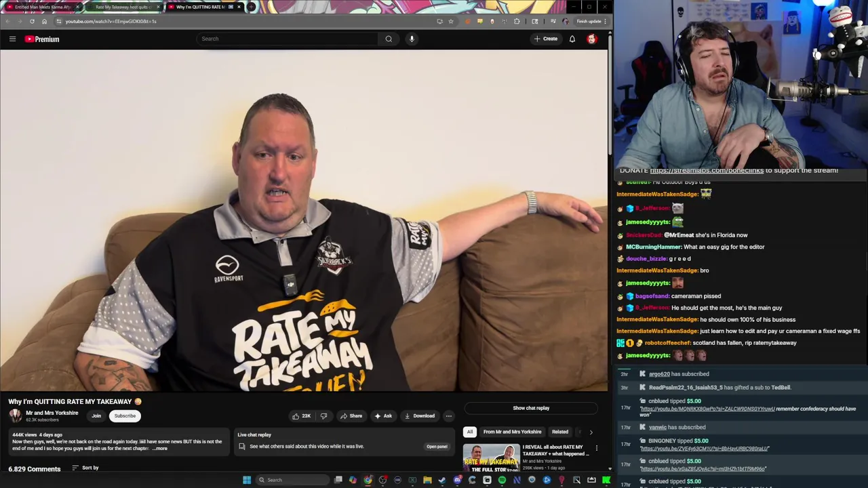The height and width of the screenshot is (488, 868).
Task: Subscribe to Mr and Mrs Yorkshire
Action: pyautogui.click(x=125, y=416)
